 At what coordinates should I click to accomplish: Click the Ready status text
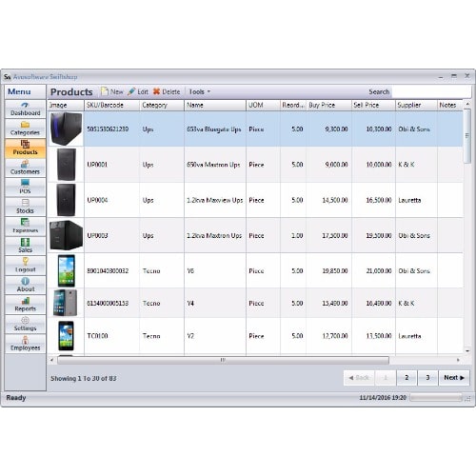pos(16,398)
